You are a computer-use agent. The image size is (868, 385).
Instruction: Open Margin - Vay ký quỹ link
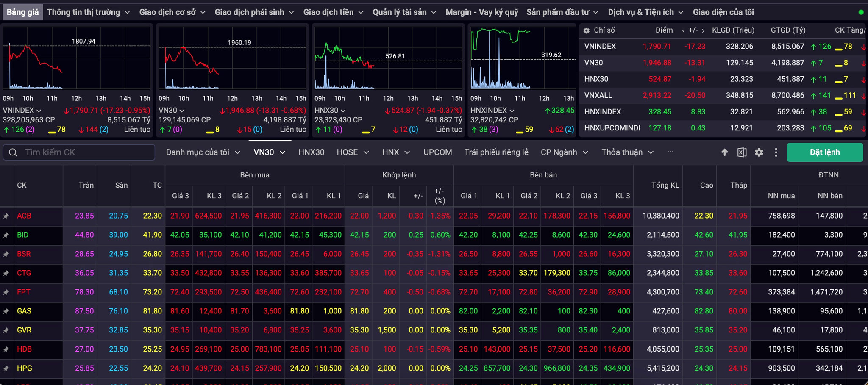pos(482,12)
